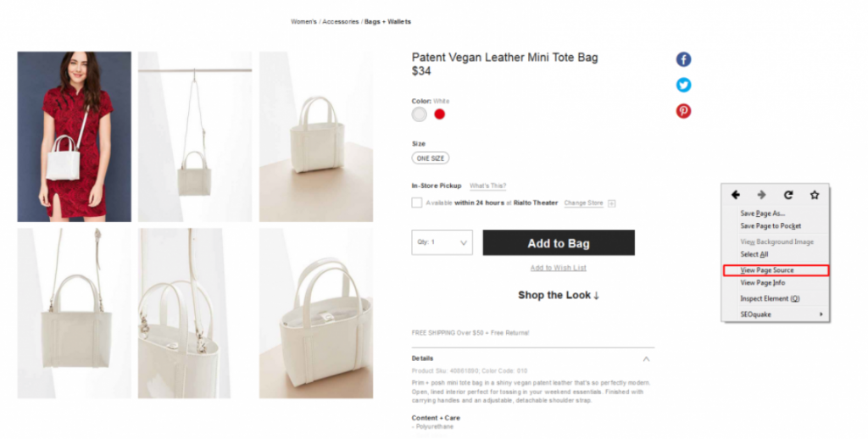Open the Qty quantity dropdown
Screen dimensions: 868x439
point(442,242)
